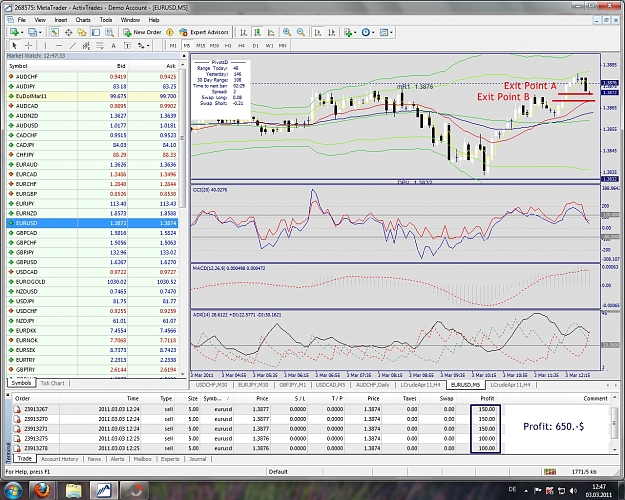
Task: Toggle the Market Watch window icon
Action: point(54,32)
